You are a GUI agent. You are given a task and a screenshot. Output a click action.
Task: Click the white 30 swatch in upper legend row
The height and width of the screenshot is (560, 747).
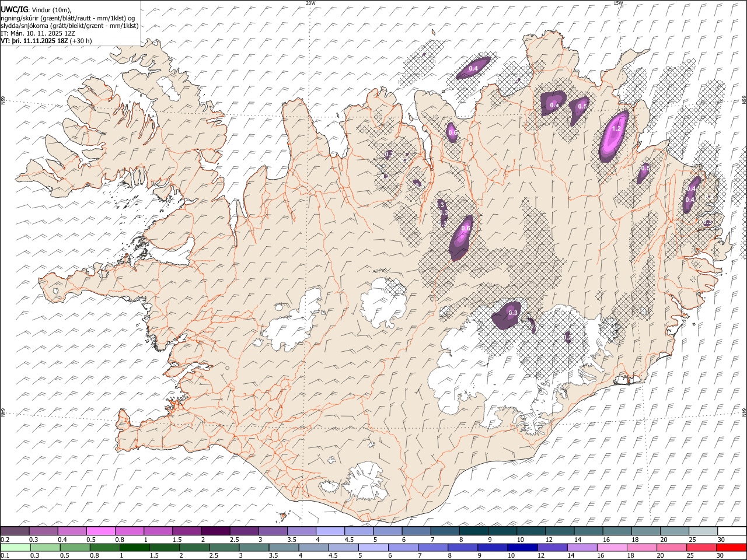732,531
